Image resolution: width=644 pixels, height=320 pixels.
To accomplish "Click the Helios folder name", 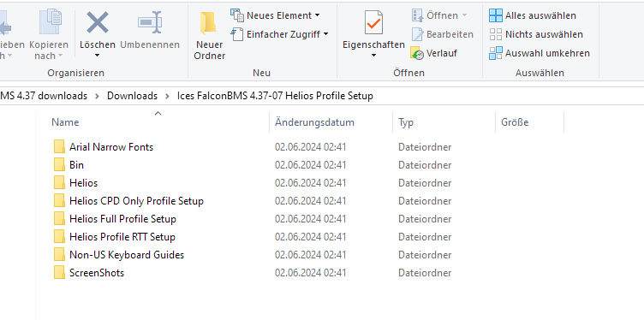I will coord(83,183).
